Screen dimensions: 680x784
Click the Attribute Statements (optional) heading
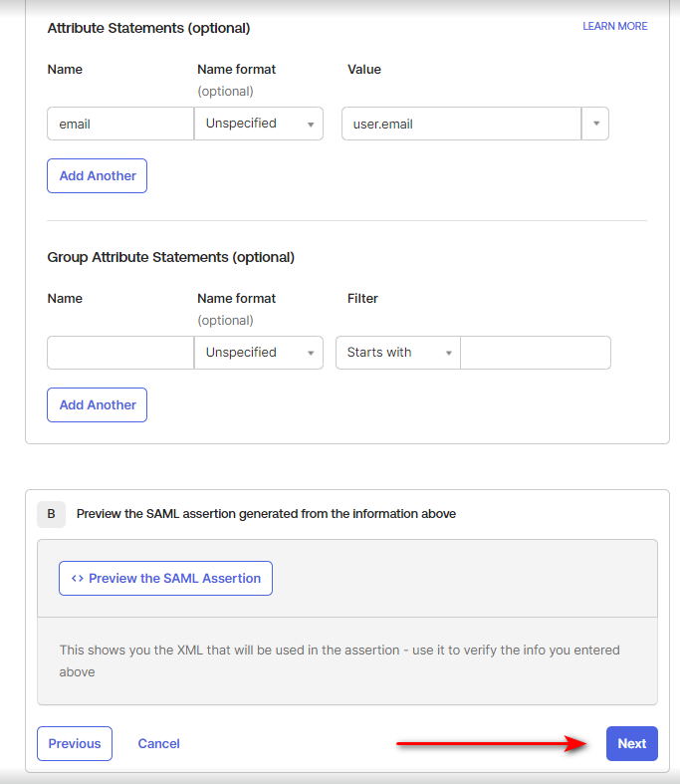tap(148, 28)
